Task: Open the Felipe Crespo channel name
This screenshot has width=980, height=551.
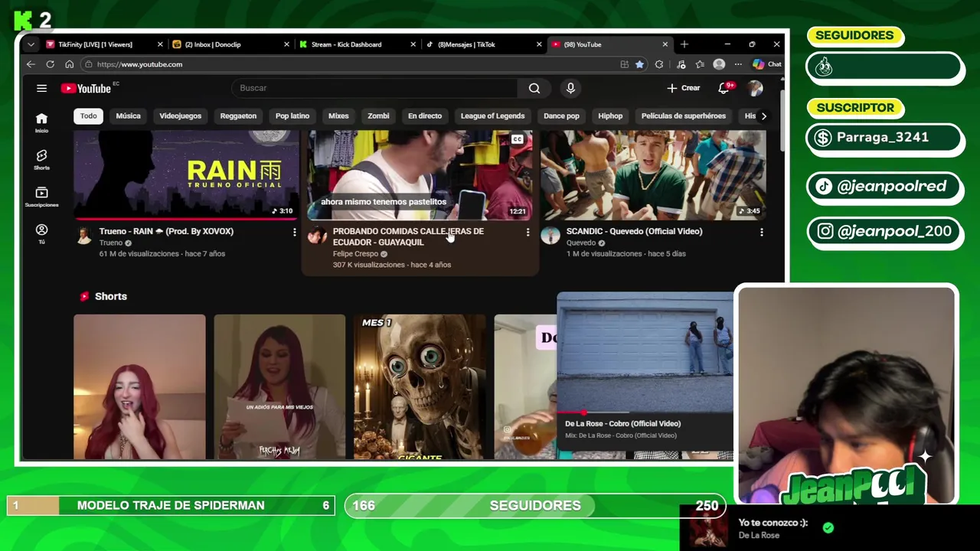Action: coord(355,253)
